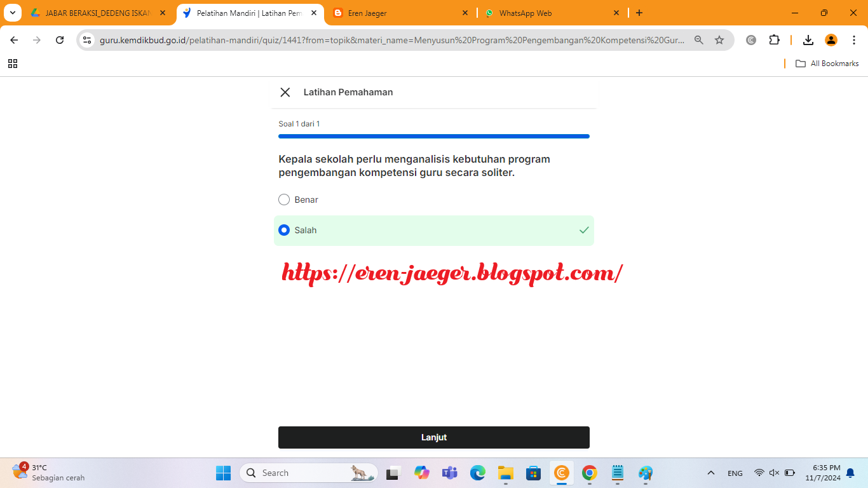Switch to Eren Jaeger tab
868x488 pixels.
[401, 13]
